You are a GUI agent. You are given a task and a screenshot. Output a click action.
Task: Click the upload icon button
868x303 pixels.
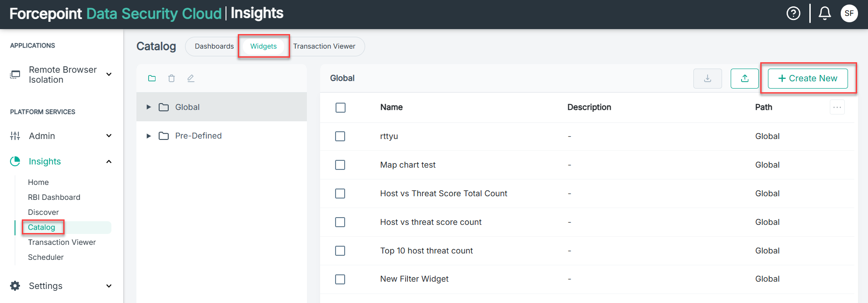click(745, 79)
